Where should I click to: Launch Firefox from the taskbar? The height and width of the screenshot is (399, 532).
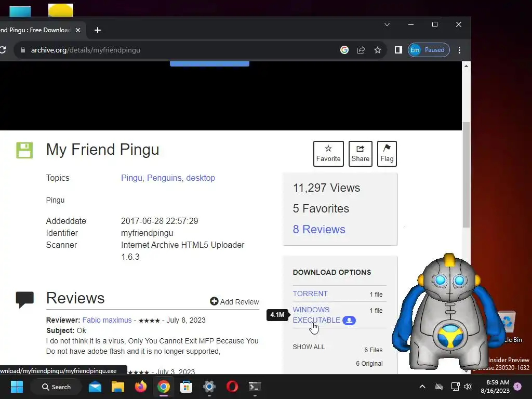pyautogui.click(x=140, y=387)
